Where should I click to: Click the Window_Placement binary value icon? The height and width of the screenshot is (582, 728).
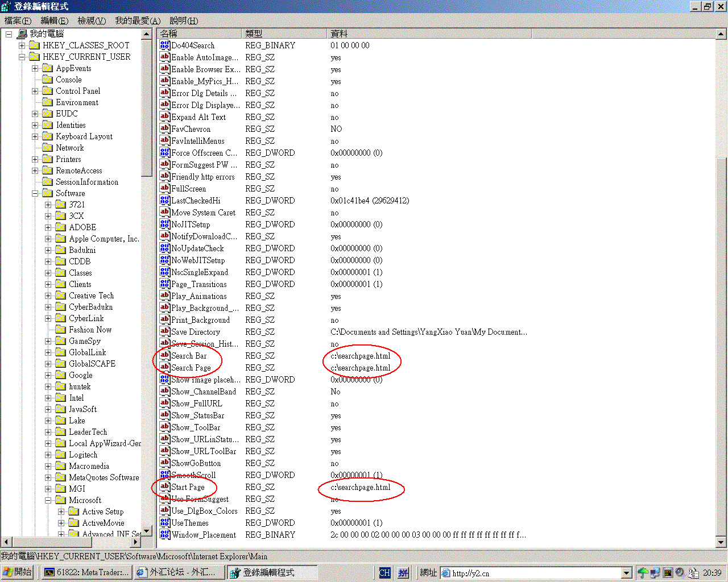pyautogui.click(x=165, y=534)
